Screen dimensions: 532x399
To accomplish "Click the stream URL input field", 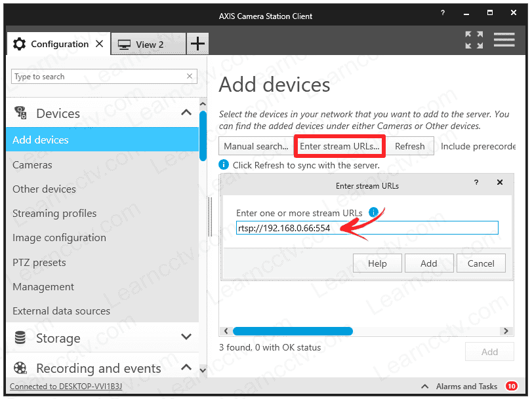I will coord(367,228).
